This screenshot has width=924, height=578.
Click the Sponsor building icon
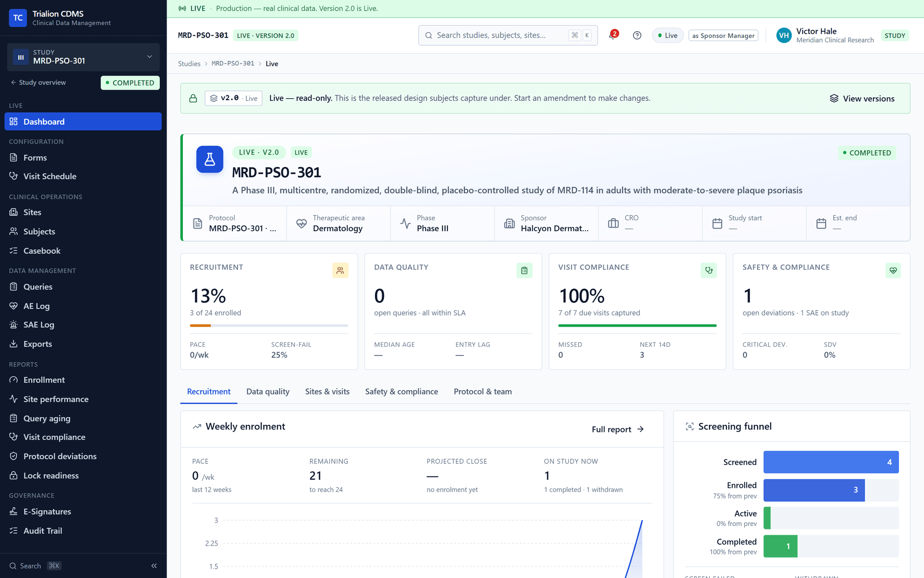(x=509, y=223)
